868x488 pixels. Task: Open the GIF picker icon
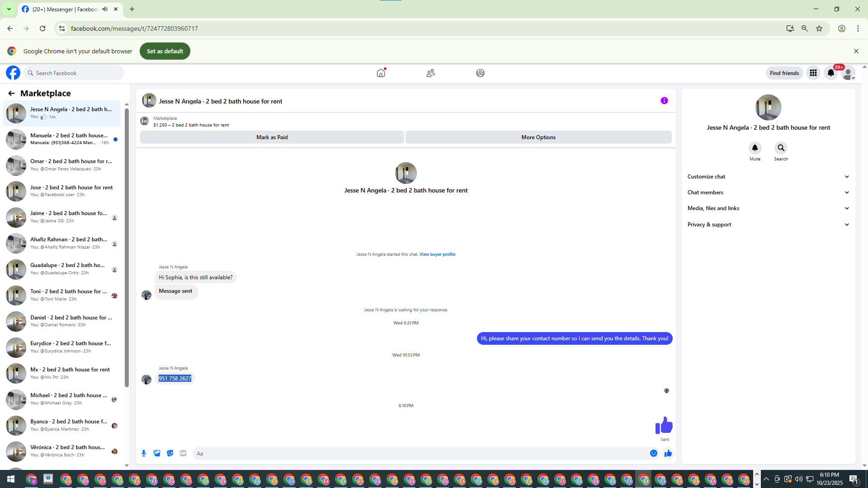click(183, 453)
